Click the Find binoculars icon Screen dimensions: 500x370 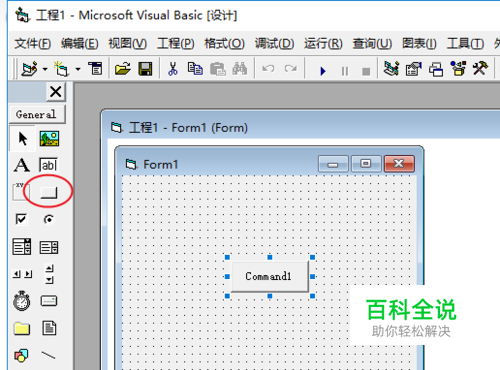point(240,69)
